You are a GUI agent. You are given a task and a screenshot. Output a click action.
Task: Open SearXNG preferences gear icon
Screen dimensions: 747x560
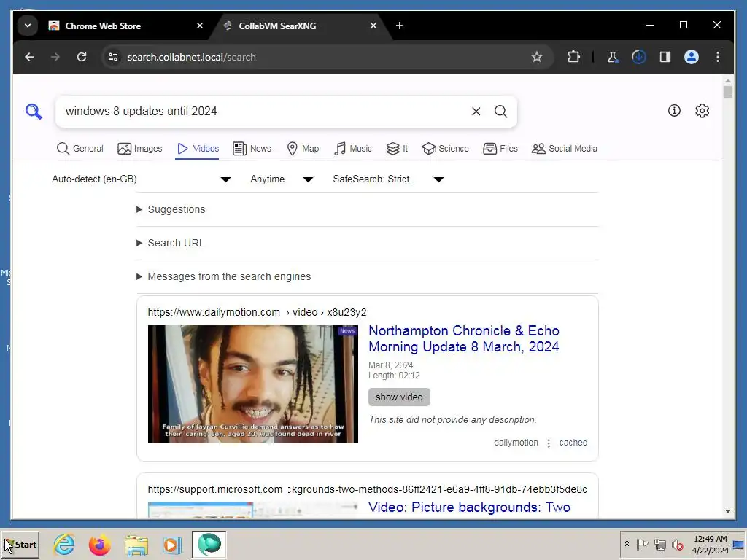702,111
